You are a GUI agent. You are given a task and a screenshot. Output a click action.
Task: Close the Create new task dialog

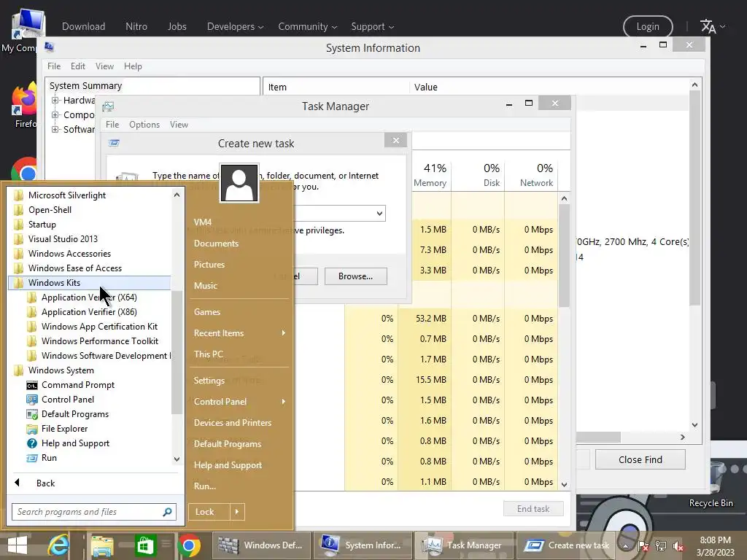click(396, 140)
